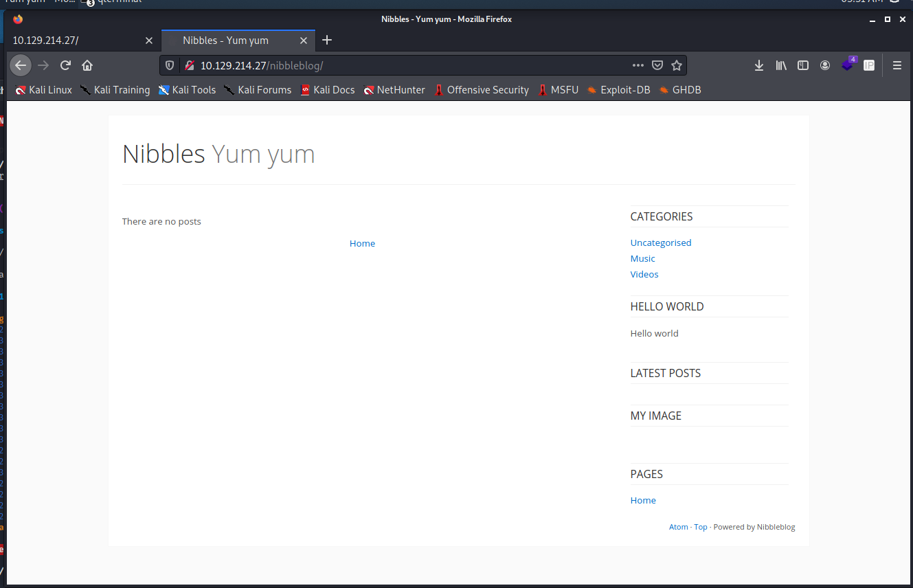Close the Nibbles - Yum yum tab
The image size is (913, 588).
[304, 41]
